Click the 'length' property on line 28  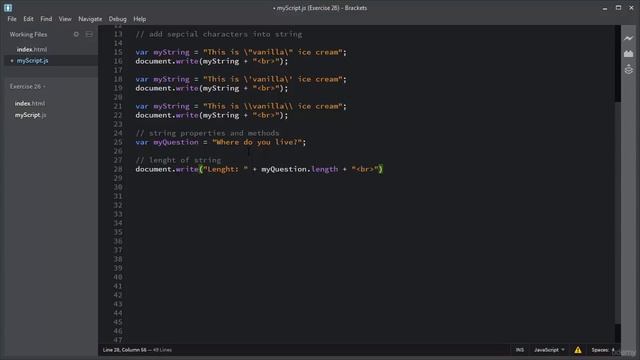coord(324,169)
